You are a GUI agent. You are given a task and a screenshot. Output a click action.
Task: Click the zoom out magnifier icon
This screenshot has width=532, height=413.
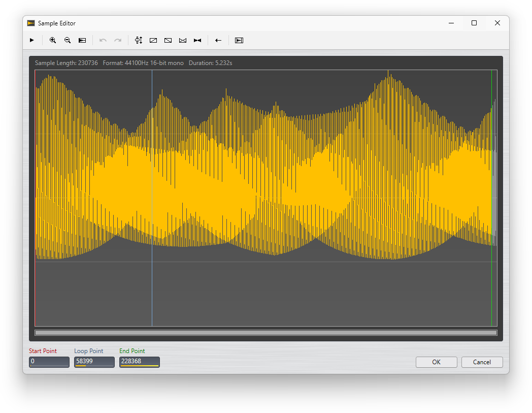click(x=68, y=40)
